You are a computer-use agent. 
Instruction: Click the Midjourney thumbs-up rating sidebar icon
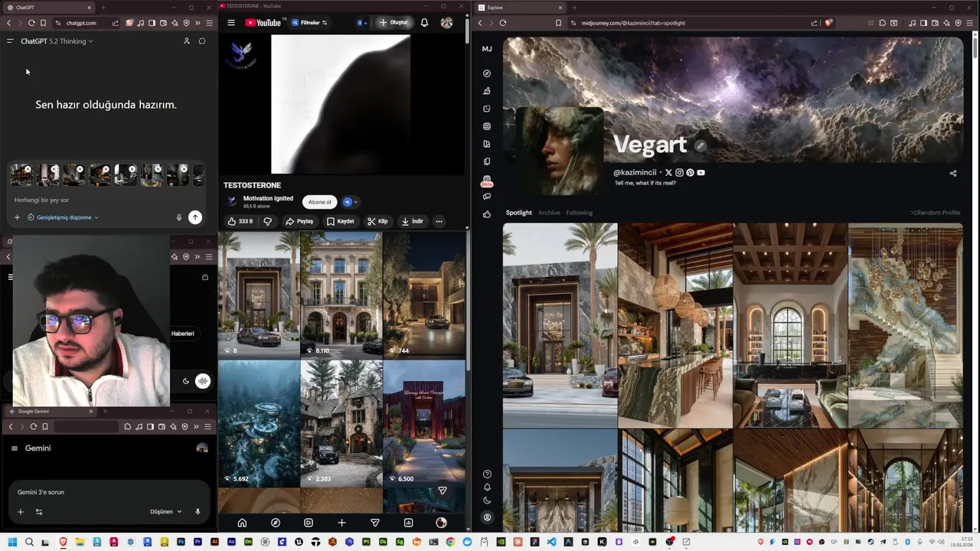tap(487, 214)
